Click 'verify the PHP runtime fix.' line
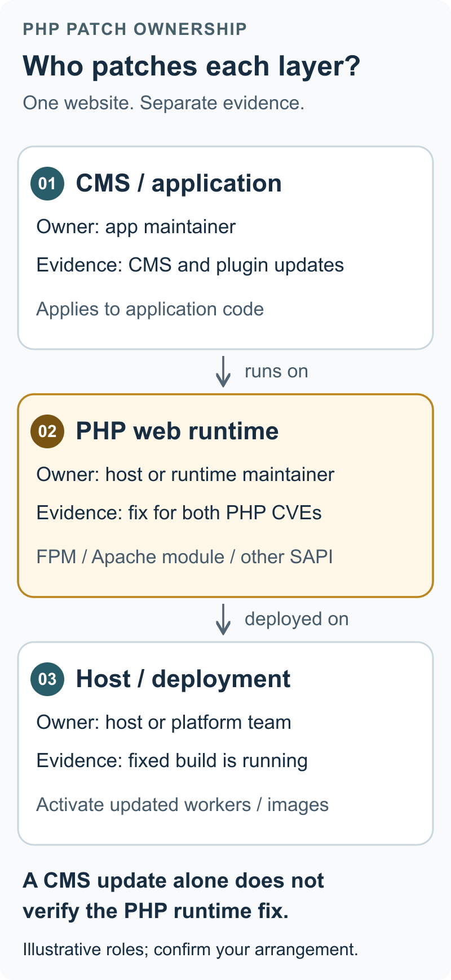Screen dimensions: 451x980 point(156,911)
